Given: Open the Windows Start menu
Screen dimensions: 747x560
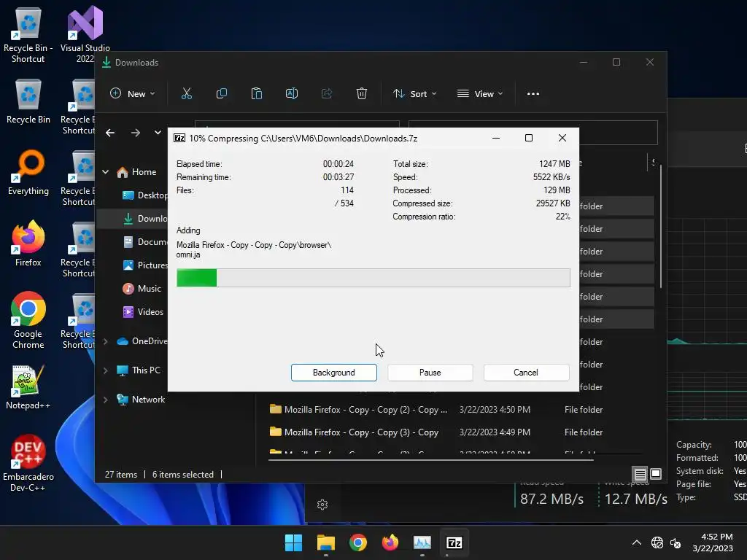Looking at the screenshot, I should click(293, 542).
